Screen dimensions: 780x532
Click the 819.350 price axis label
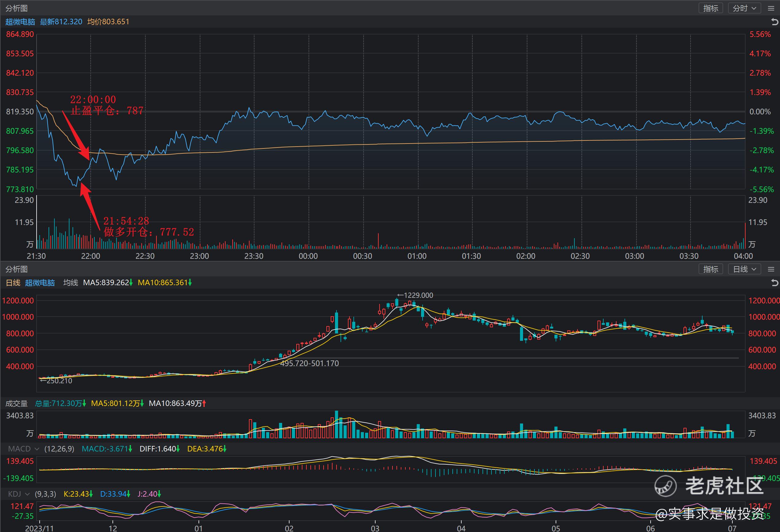tap(20, 112)
